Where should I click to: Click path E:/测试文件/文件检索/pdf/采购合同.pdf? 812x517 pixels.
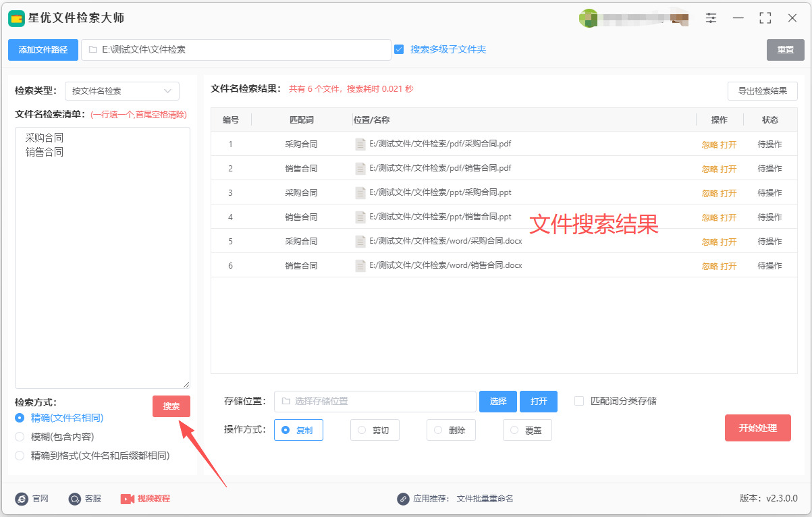440,144
